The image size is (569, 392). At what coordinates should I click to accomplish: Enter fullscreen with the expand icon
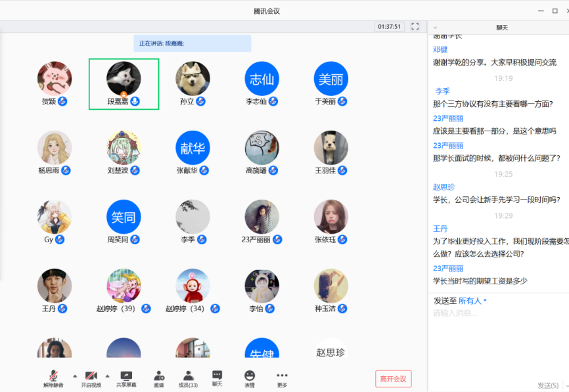coord(415,26)
